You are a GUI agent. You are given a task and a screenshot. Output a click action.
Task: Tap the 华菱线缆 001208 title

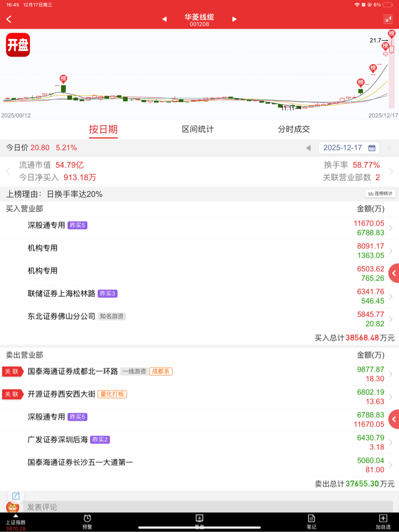click(x=199, y=20)
